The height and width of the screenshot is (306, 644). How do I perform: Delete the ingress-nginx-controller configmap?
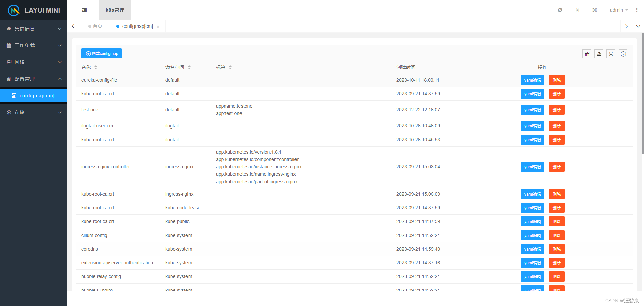(556, 167)
